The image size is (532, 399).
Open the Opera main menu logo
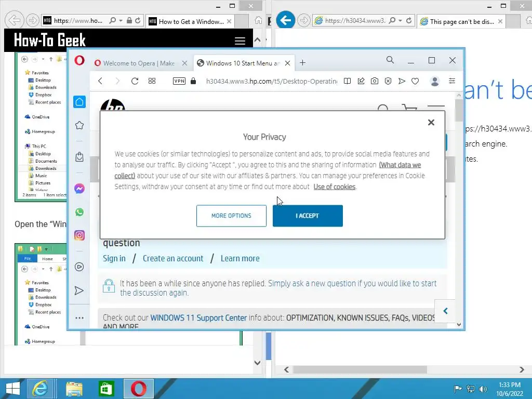point(79,61)
